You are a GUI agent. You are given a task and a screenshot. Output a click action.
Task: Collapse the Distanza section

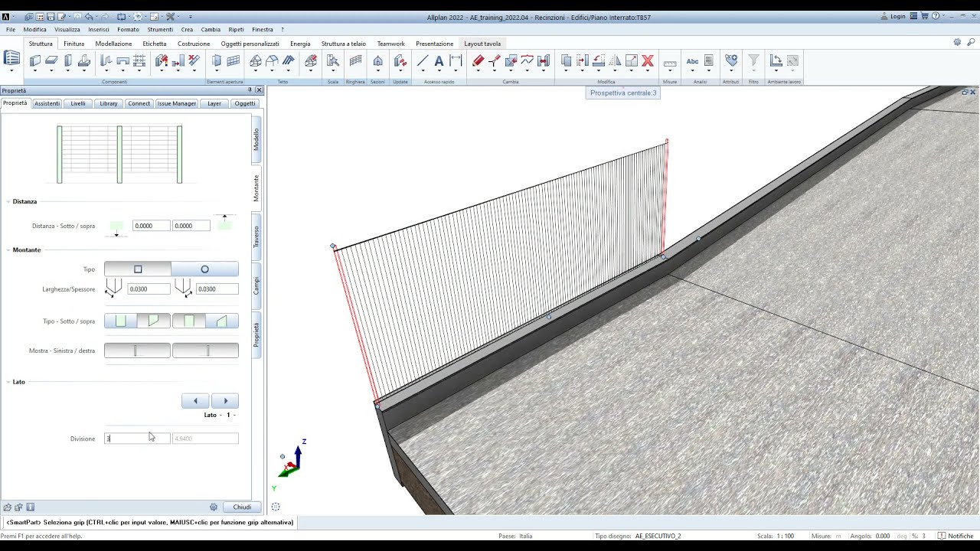click(x=8, y=202)
